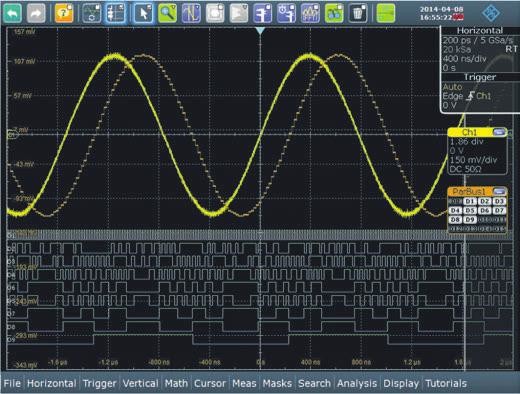Click the '1.86 div' position value

tap(467, 141)
